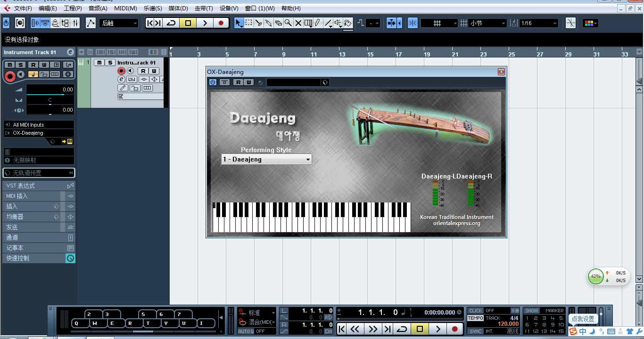Select the Play speaker tool

[x=338, y=23]
